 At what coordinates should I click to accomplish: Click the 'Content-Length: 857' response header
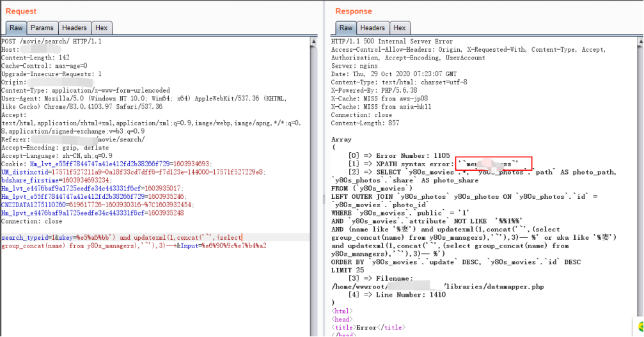pos(365,123)
